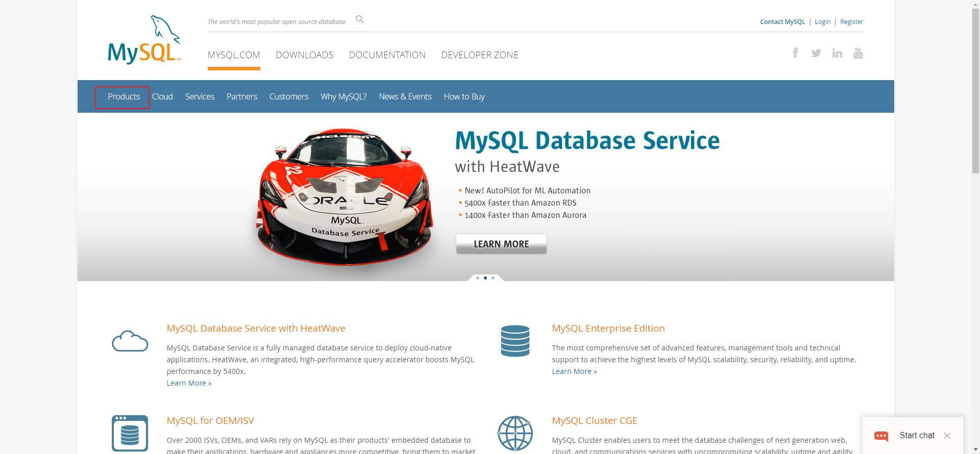Open MySQL Database Service with HeatWave heading
The image size is (980, 454).
(x=256, y=329)
